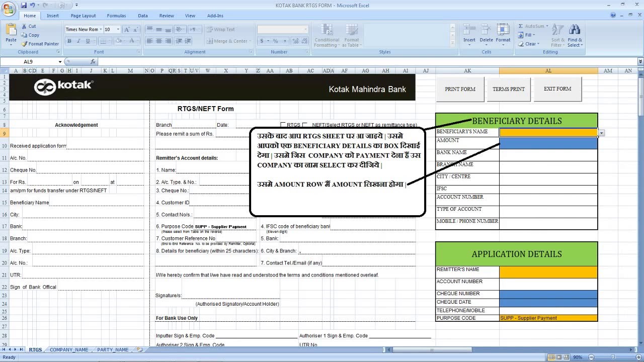Select the blue CHEQUE NUMBER cell
The image size is (644, 362).
(x=548, y=294)
